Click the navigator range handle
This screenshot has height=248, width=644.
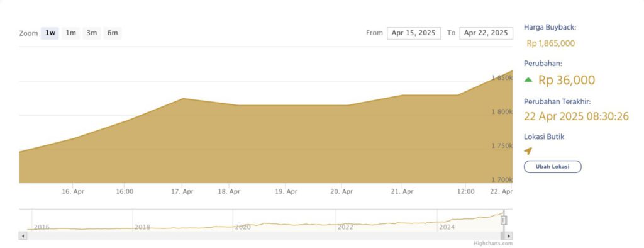point(504,220)
